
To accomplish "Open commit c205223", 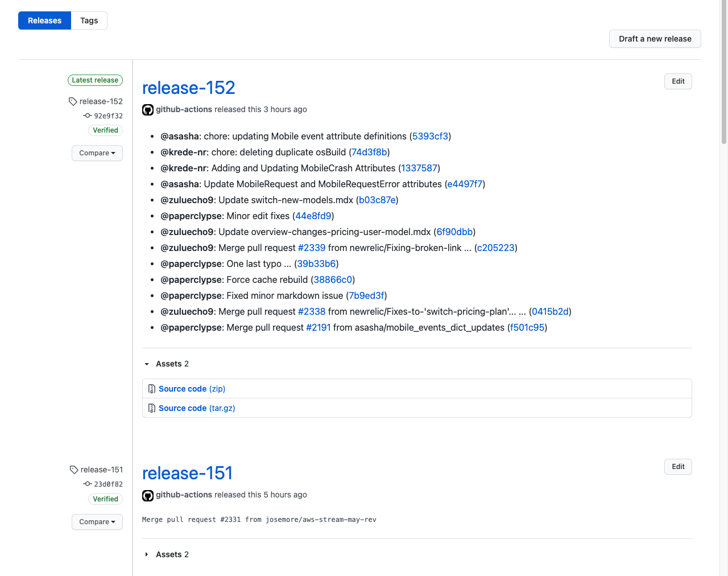I will 496,248.
